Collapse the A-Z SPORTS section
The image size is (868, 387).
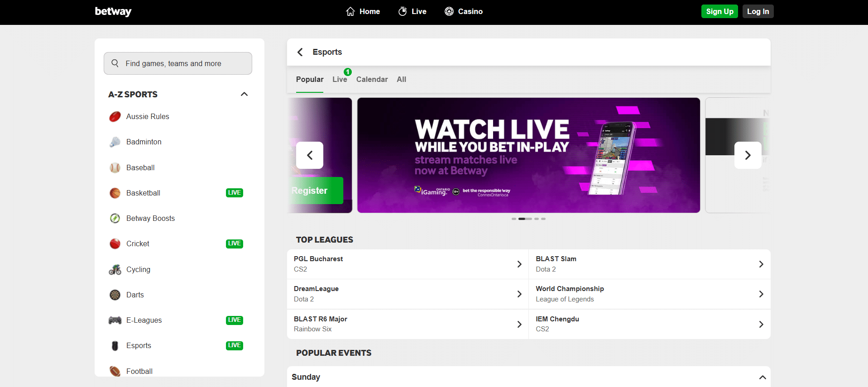click(244, 94)
